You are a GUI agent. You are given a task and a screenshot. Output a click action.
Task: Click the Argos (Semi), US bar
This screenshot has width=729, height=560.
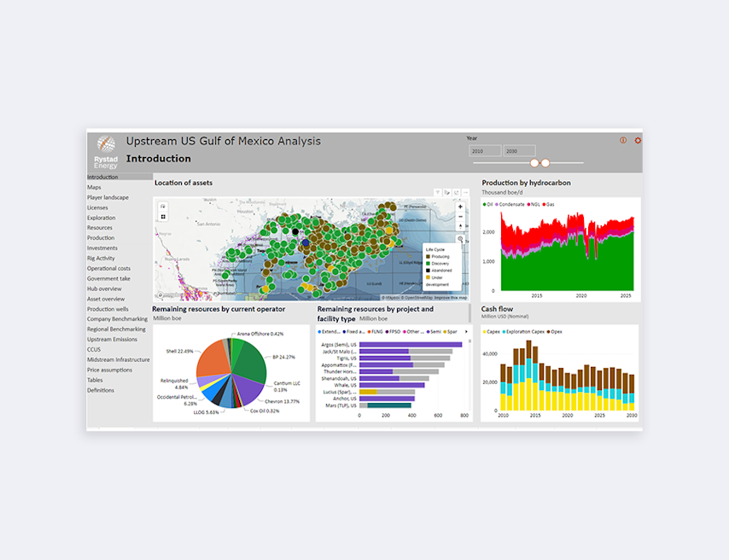click(411, 345)
